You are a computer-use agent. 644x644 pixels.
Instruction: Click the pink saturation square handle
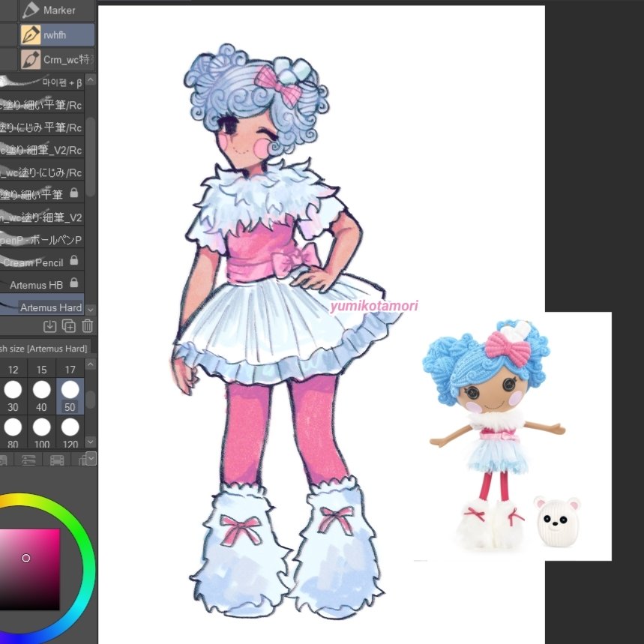point(26,559)
